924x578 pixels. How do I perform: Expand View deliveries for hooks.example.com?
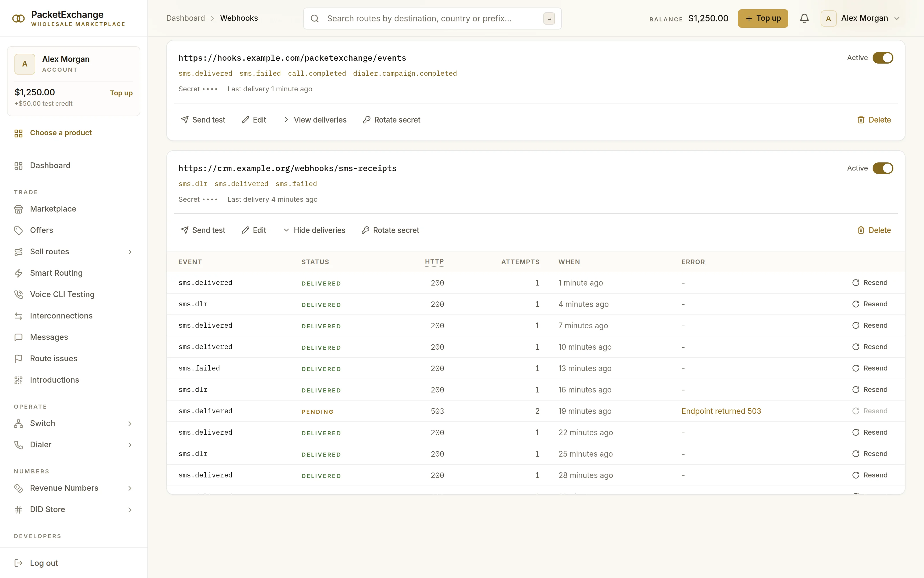[x=315, y=120]
